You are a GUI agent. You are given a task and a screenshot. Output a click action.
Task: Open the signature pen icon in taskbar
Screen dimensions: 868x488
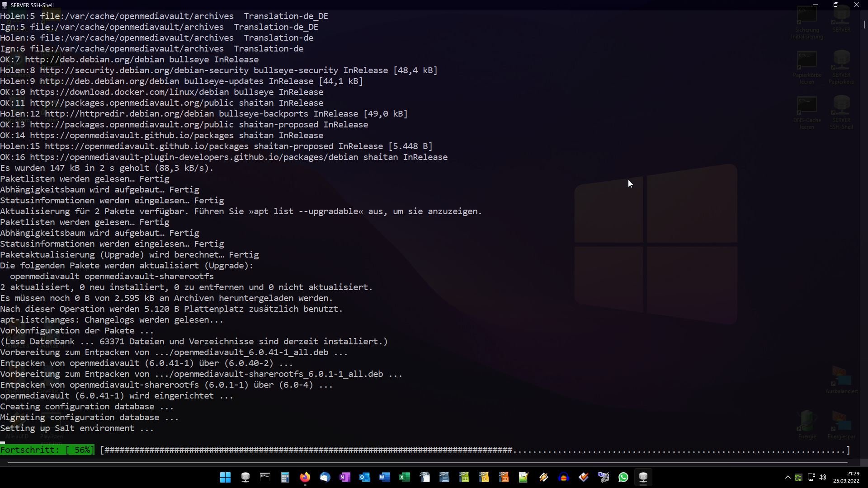click(604, 477)
